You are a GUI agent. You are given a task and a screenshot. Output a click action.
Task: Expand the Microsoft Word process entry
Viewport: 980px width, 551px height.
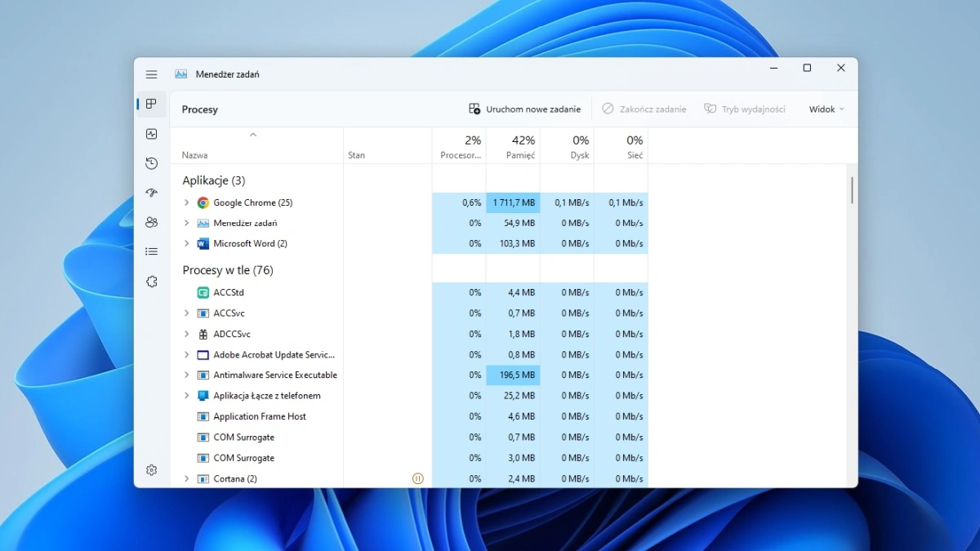185,243
